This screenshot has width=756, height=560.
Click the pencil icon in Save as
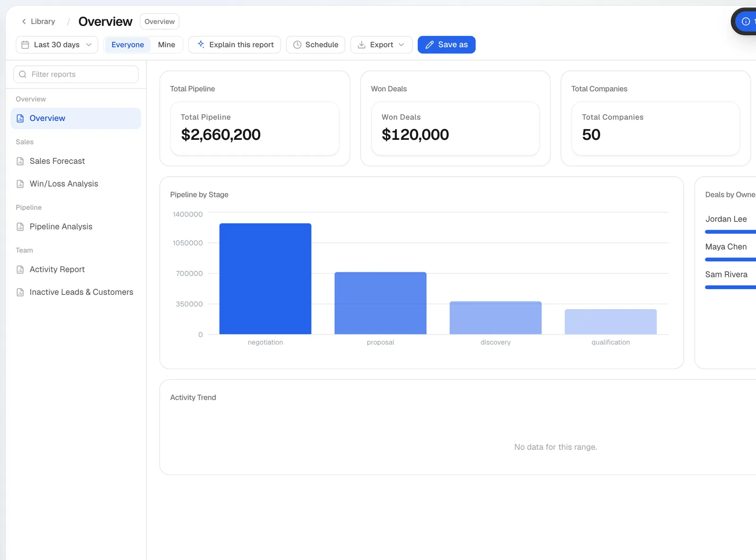point(430,44)
